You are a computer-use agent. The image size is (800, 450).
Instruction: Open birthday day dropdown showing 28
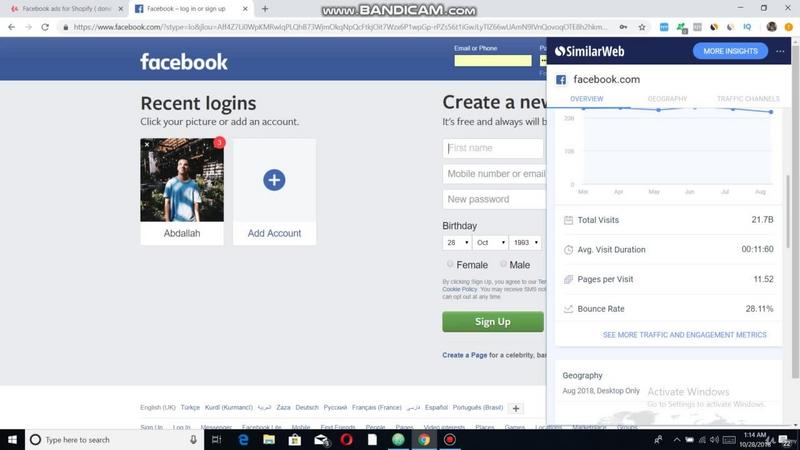(457, 242)
